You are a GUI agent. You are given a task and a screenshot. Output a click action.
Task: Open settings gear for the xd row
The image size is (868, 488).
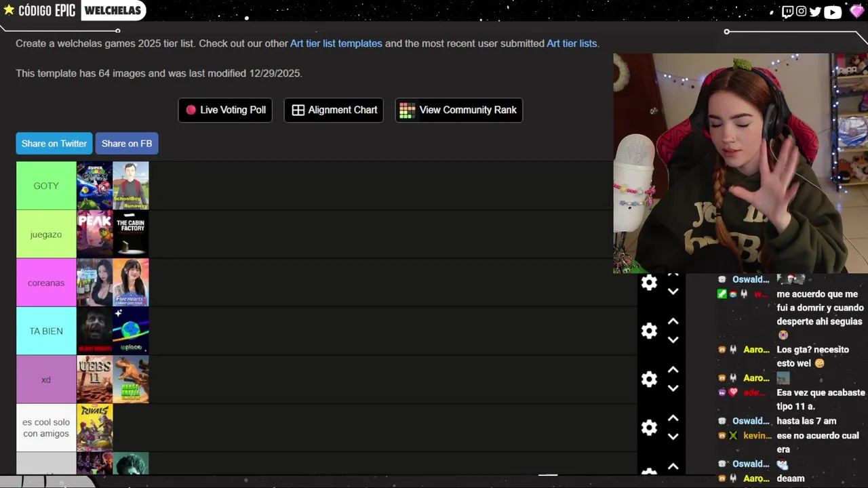pos(649,379)
